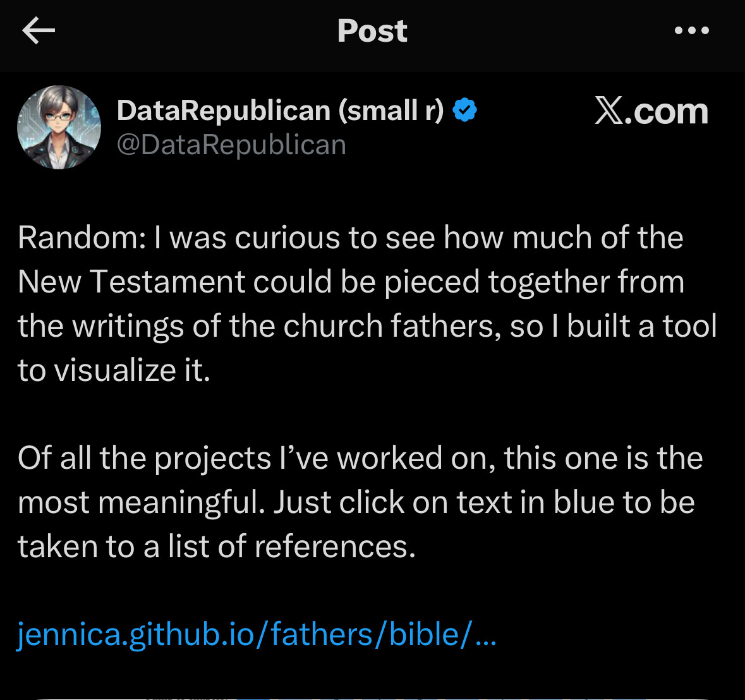Select the display name "DataRepublican (small r)"
745x700 pixels.
280,111
